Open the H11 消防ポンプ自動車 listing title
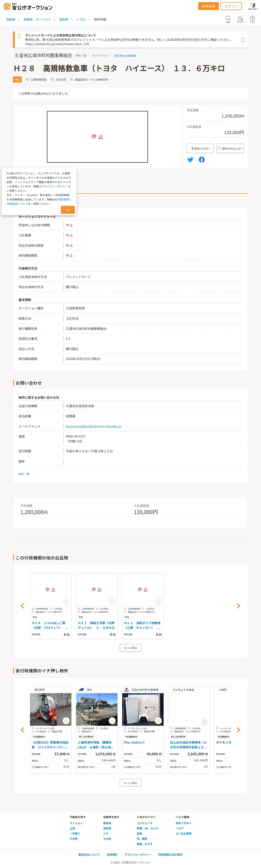 (x=142, y=625)
